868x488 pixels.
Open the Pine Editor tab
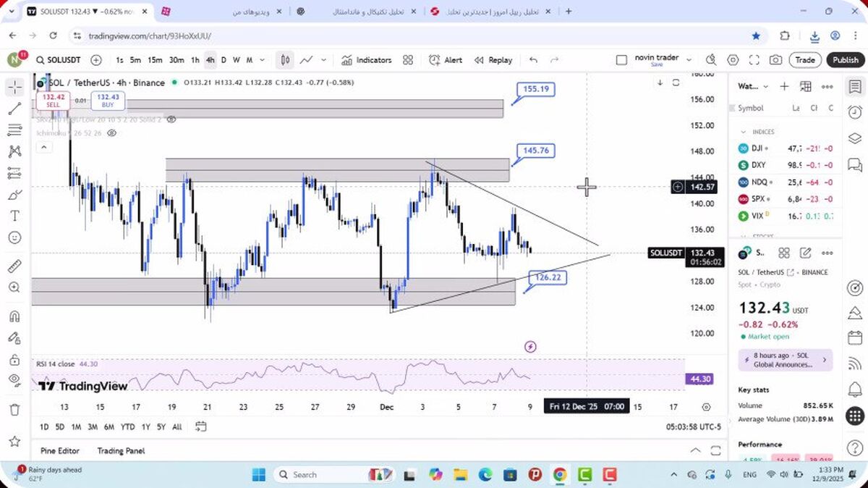(x=60, y=450)
